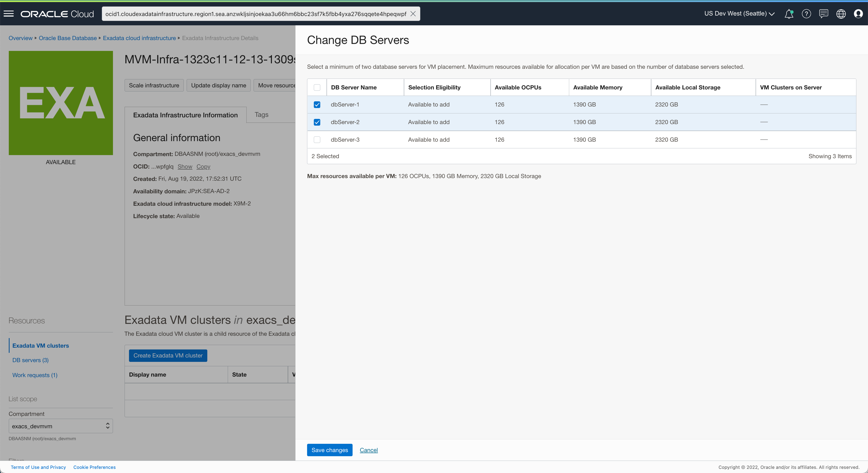Viewport: 868px width, 473px height.
Task: Click the notifications bell icon
Action: (789, 13)
